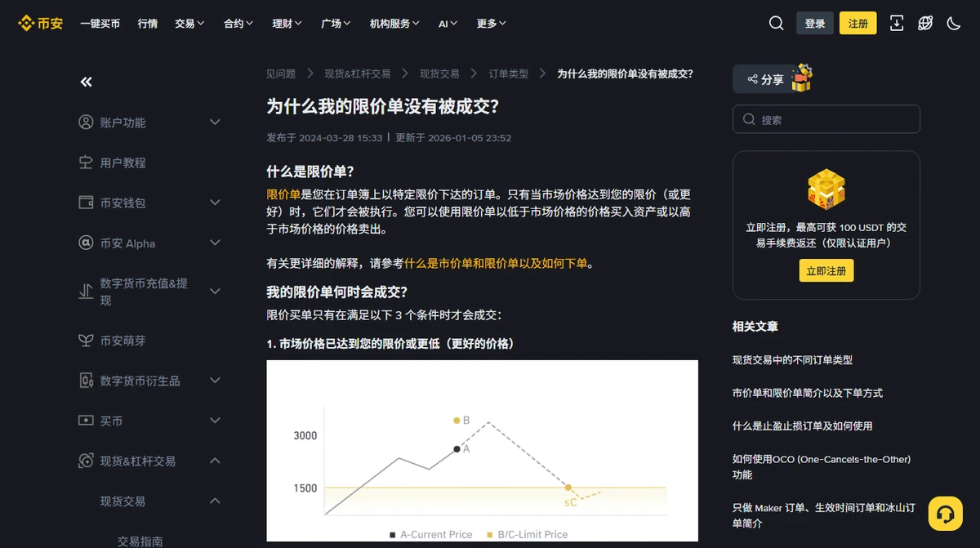Click the article title 为什么我的限价单没有被成交?
The height and width of the screenshot is (548, 980).
tap(382, 107)
